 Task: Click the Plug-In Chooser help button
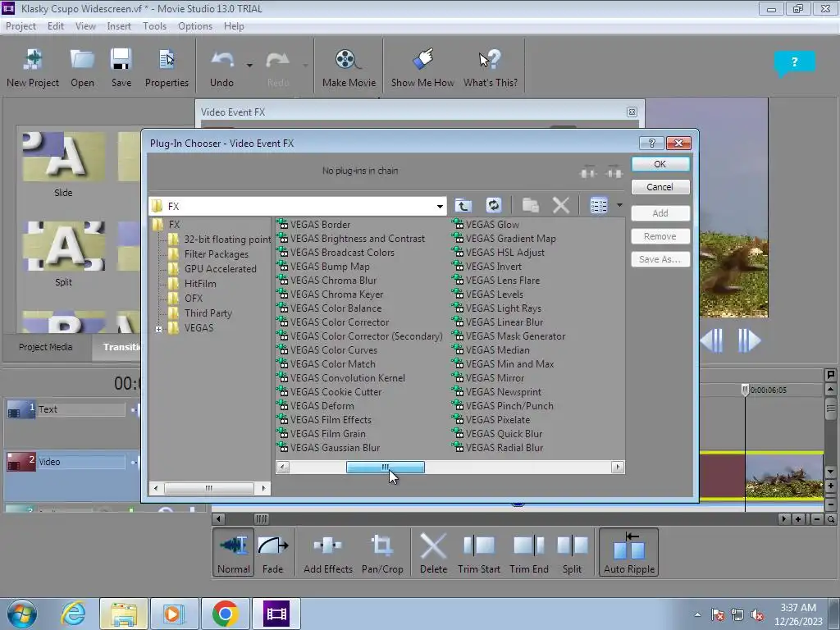click(651, 143)
